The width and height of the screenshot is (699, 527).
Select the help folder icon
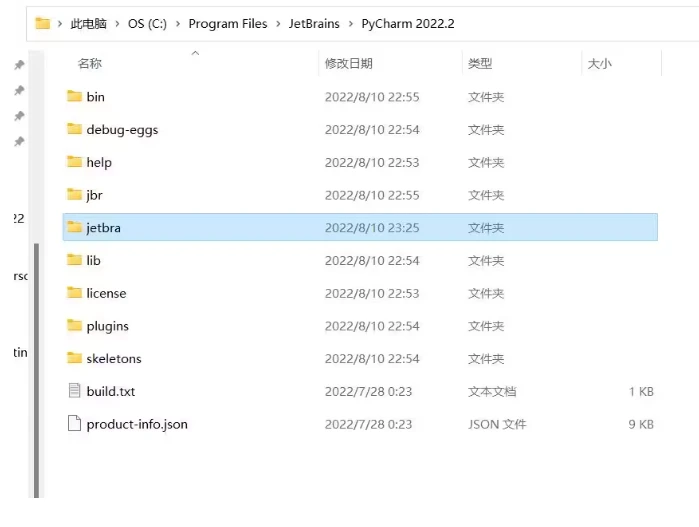pyautogui.click(x=74, y=162)
